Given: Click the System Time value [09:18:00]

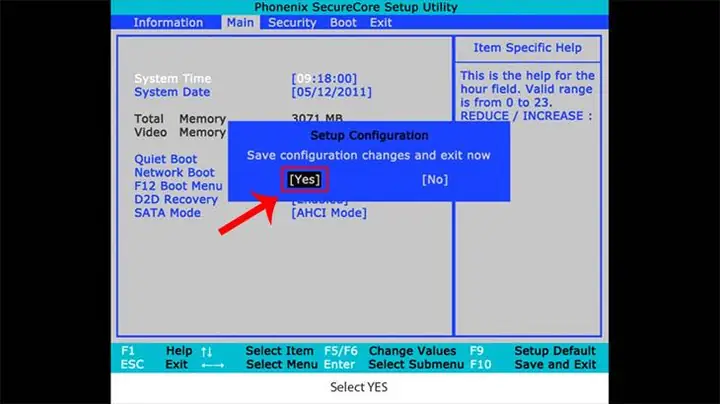Looking at the screenshot, I should pos(324,79).
